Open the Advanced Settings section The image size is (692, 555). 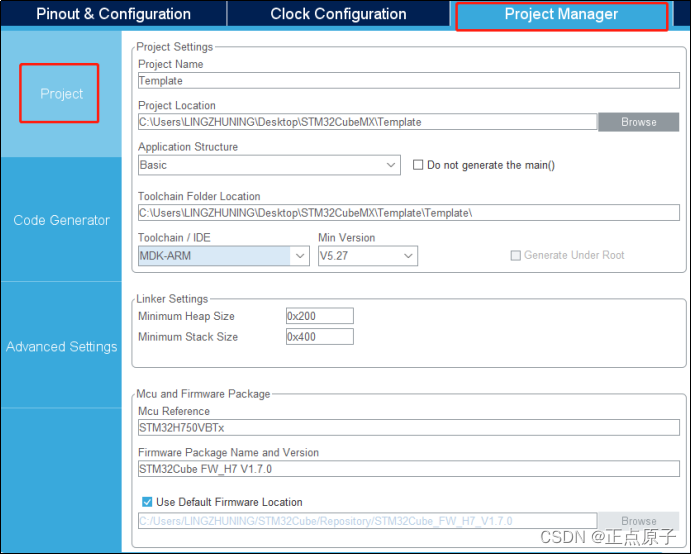61,346
